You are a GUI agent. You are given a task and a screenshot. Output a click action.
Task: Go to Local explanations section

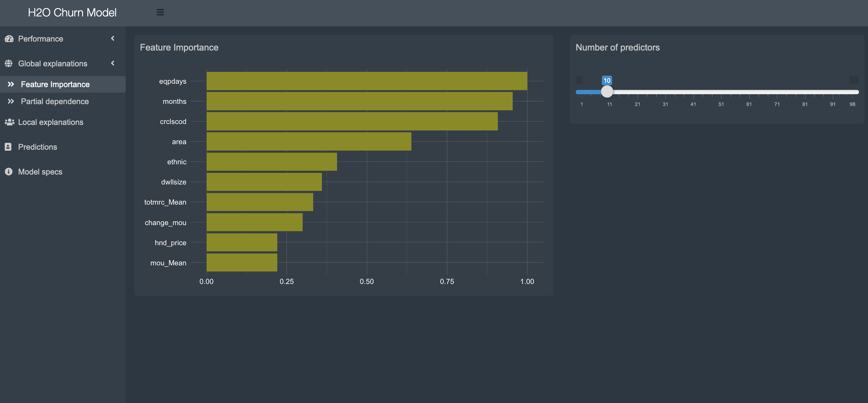click(50, 122)
